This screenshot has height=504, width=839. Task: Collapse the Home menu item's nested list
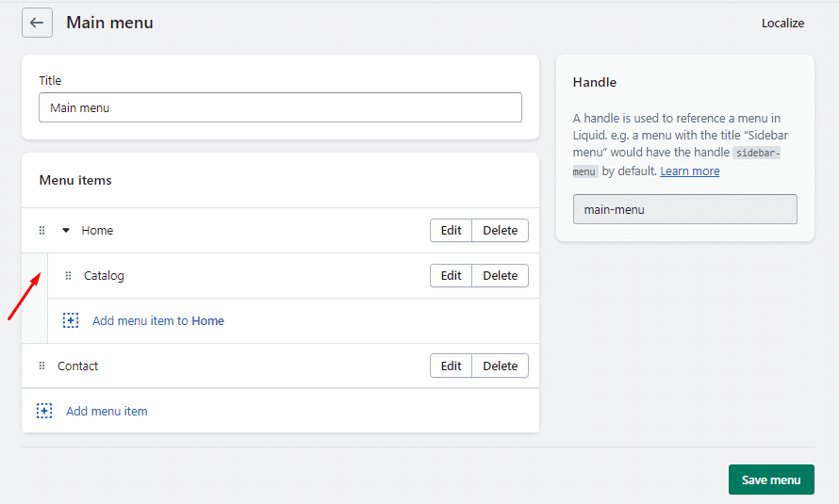tap(66, 231)
